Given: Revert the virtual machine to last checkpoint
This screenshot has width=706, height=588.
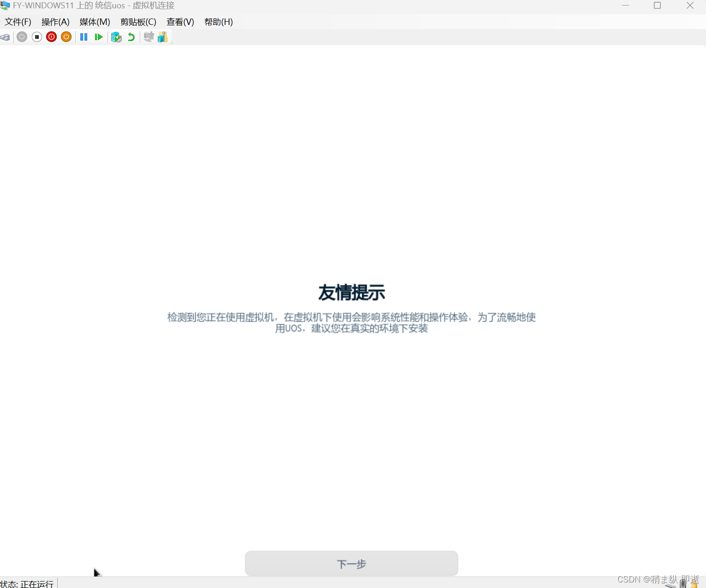Looking at the screenshot, I should (x=131, y=37).
